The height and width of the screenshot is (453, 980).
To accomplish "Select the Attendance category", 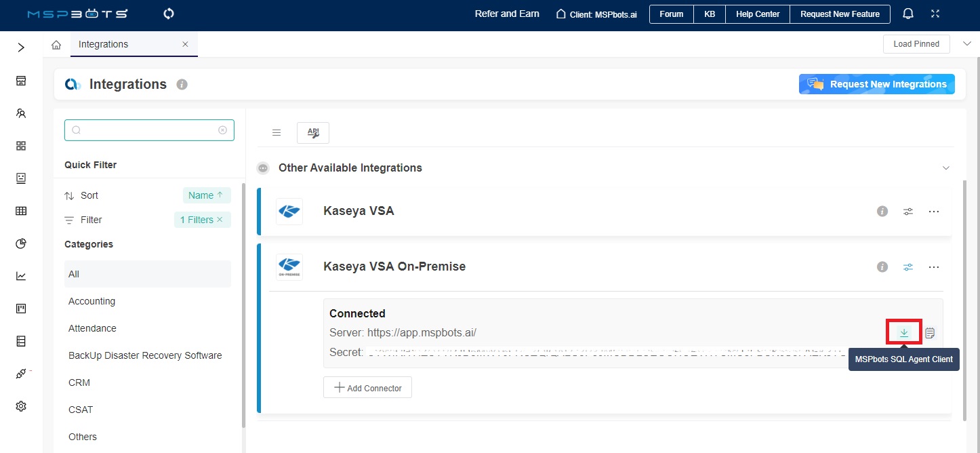I will coord(92,328).
